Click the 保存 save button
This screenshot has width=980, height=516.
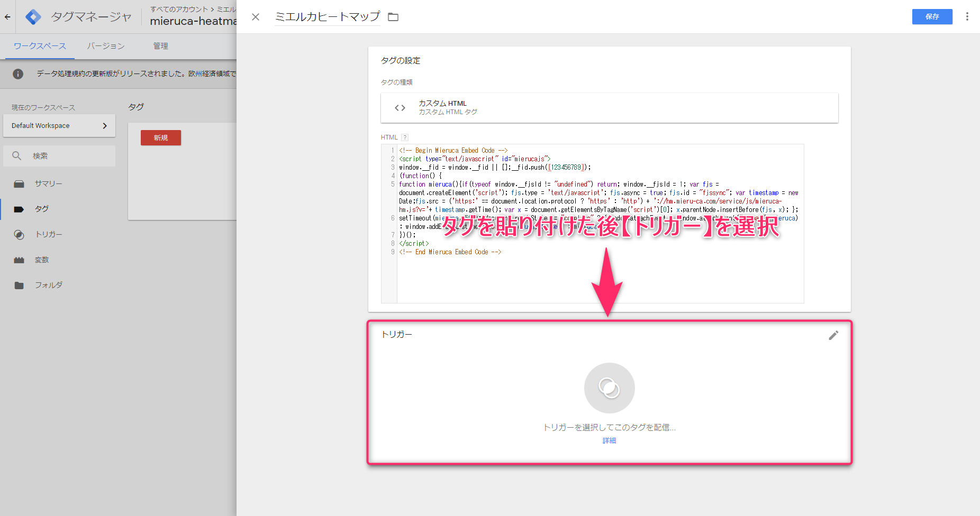tap(932, 16)
